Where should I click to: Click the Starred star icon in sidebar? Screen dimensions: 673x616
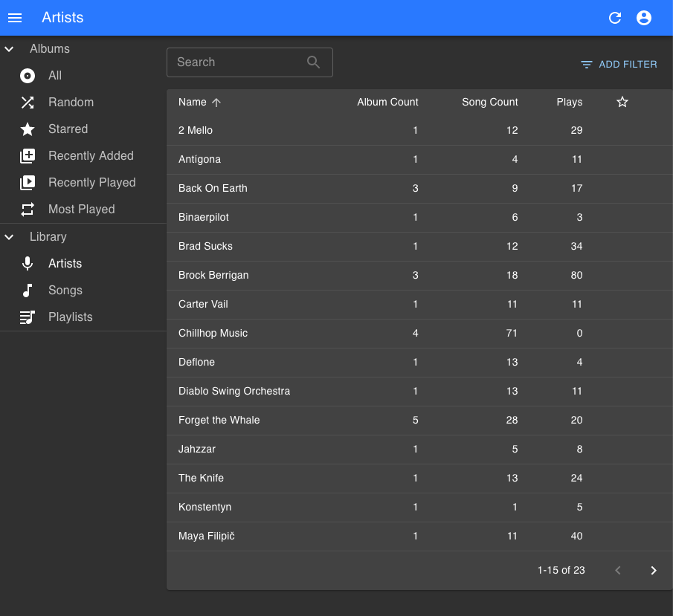[28, 129]
